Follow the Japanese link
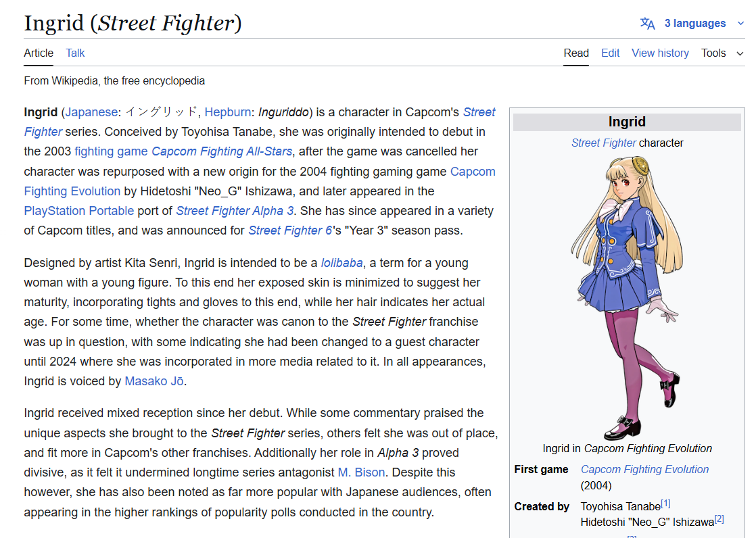The height and width of the screenshot is (538, 756). pos(91,112)
